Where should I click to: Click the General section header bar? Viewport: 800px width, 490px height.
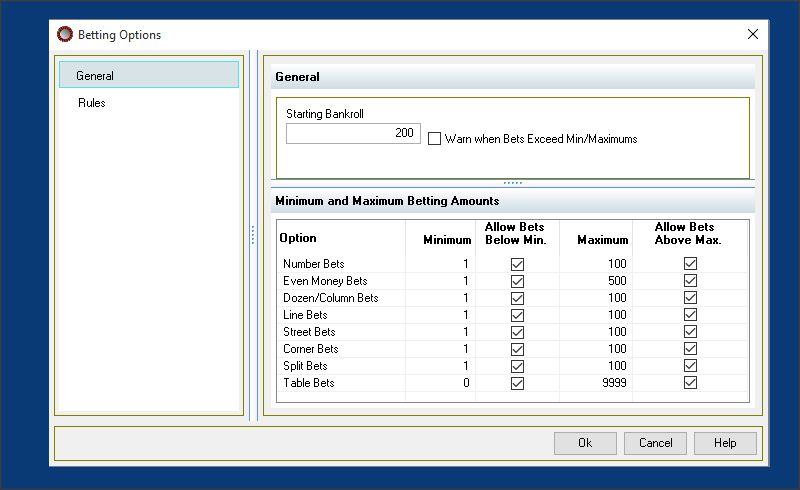click(x=513, y=77)
